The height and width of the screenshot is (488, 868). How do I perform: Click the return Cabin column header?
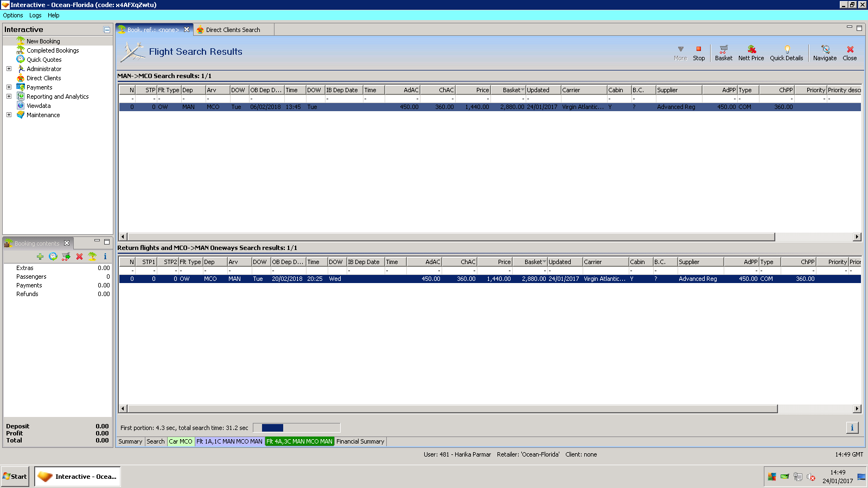(x=641, y=262)
